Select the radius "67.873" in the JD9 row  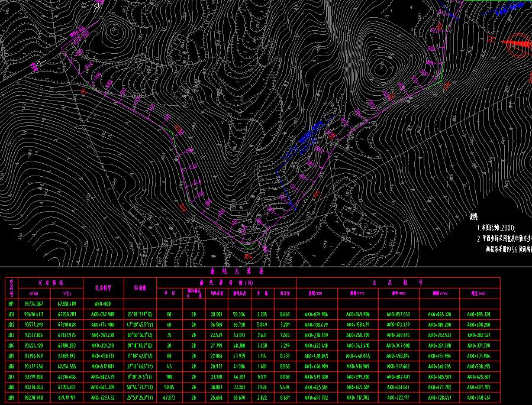[169, 397]
